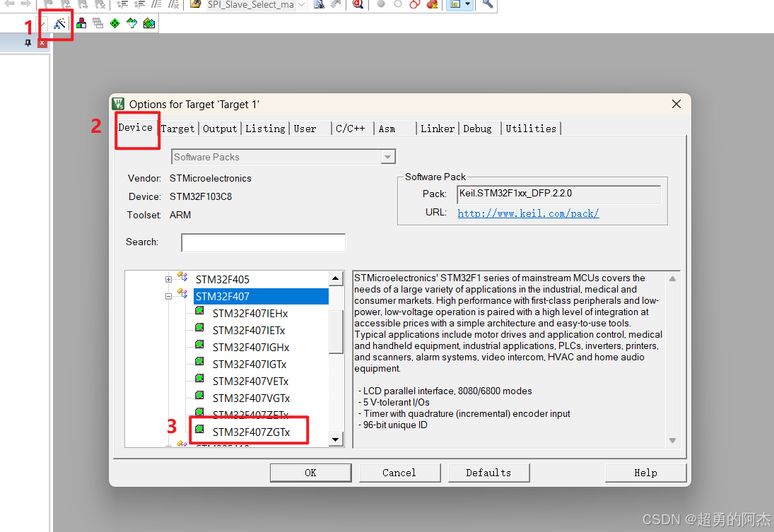
Task: Switch to the Utilities tab
Action: point(531,129)
